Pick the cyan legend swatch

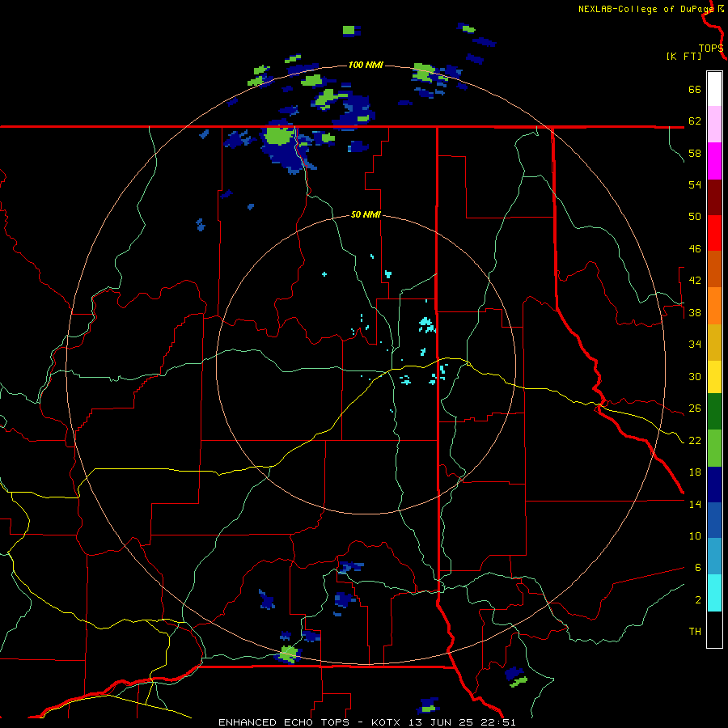coord(714,593)
